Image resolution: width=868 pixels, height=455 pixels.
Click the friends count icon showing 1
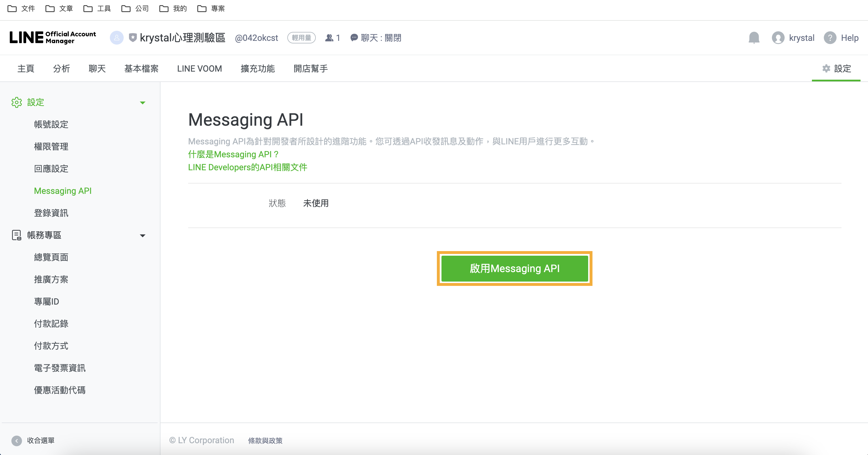pyautogui.click(x=329, y=38)
